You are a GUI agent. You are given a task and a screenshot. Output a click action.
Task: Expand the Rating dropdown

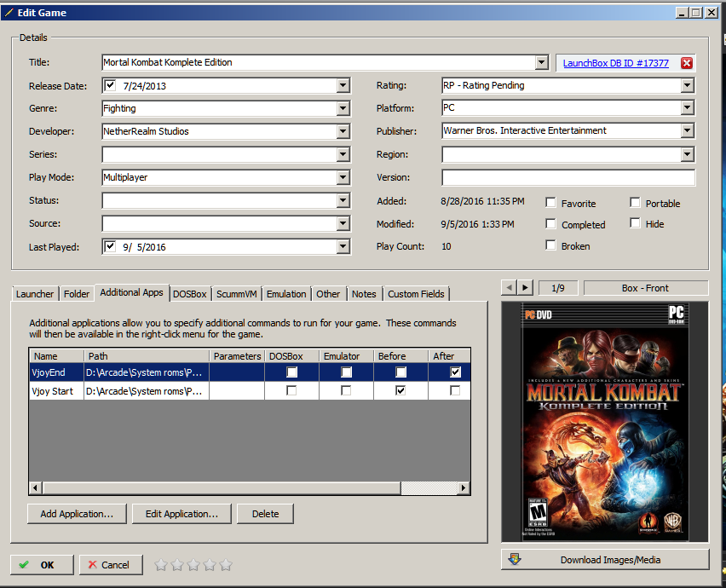tap(687, 85)
